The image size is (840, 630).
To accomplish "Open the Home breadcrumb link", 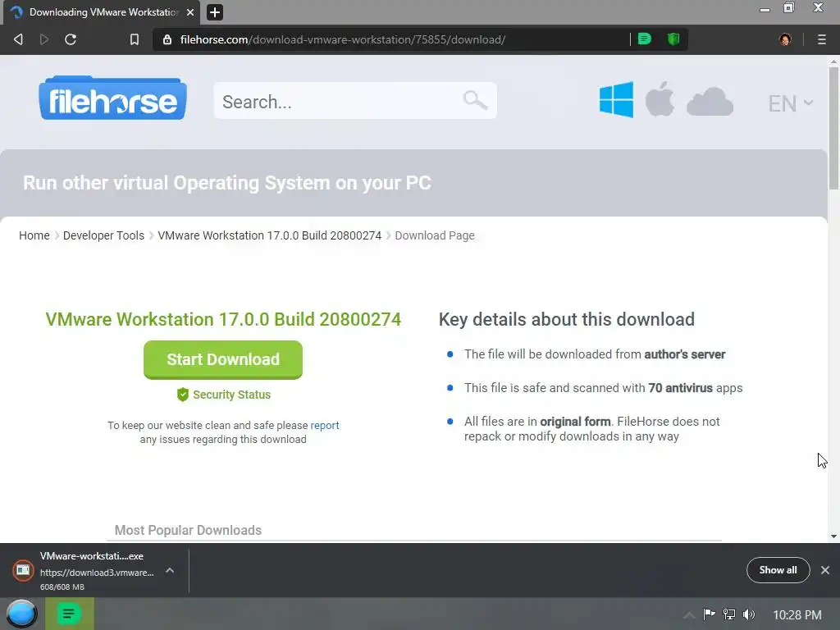I will (x=34, y=235).
